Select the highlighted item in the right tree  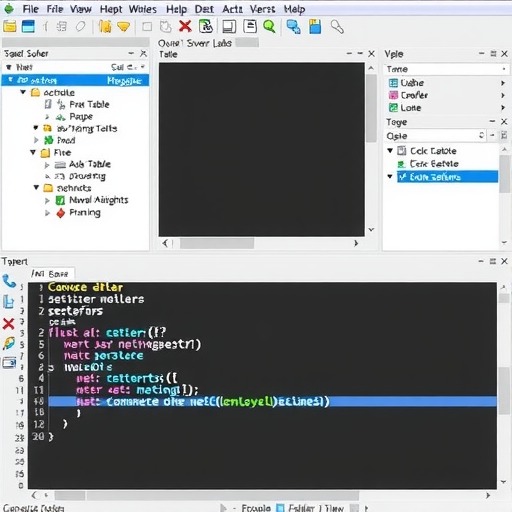pyautogui.click(x=447, y=177)
